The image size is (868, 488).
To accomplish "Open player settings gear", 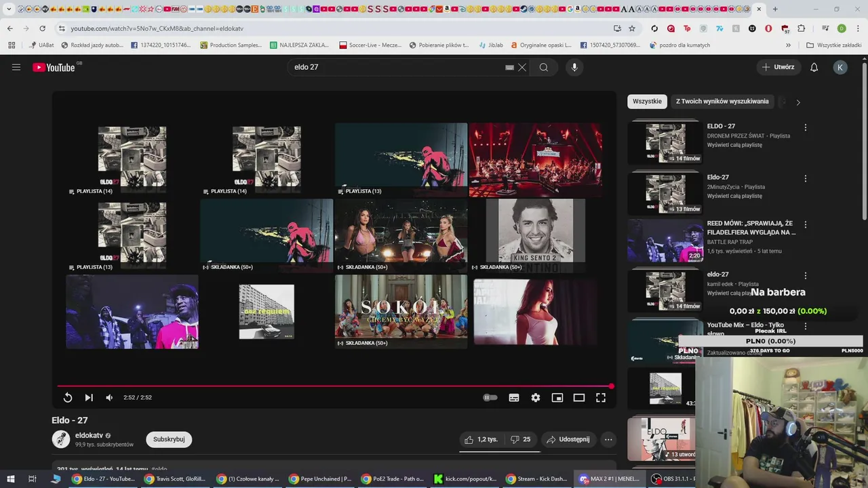I will click(x=536, y=398).
